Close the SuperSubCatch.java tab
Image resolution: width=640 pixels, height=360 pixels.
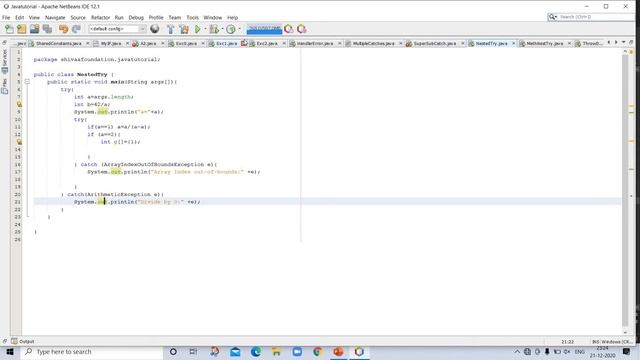462,43
